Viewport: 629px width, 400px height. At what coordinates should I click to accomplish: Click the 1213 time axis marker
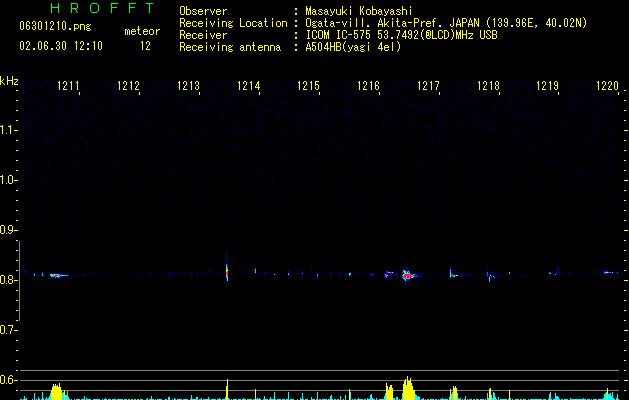(189, 86)
